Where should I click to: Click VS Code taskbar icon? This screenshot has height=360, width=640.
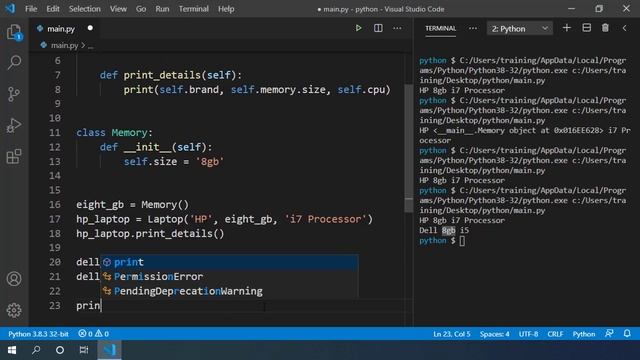109,350
